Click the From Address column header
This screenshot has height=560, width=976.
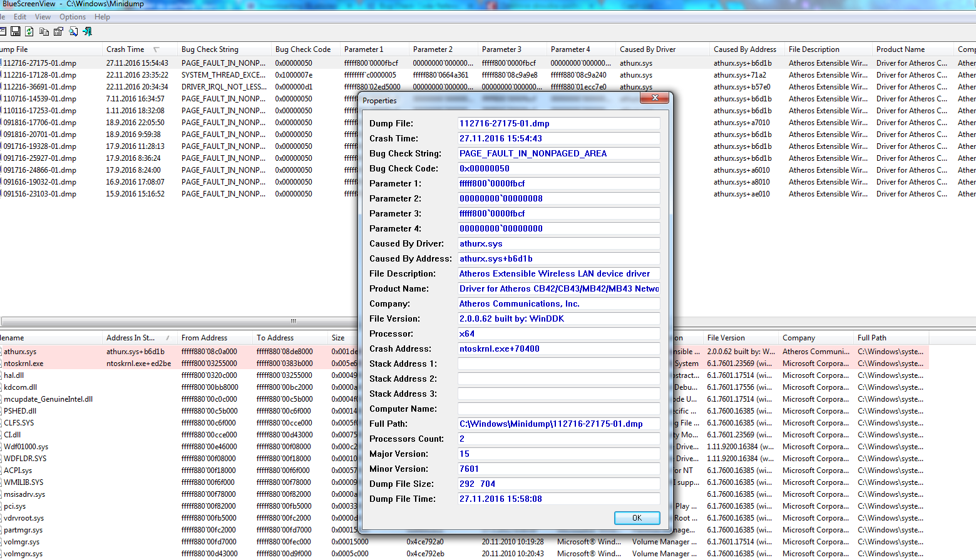pyautogui.click(x=215, y=338)
